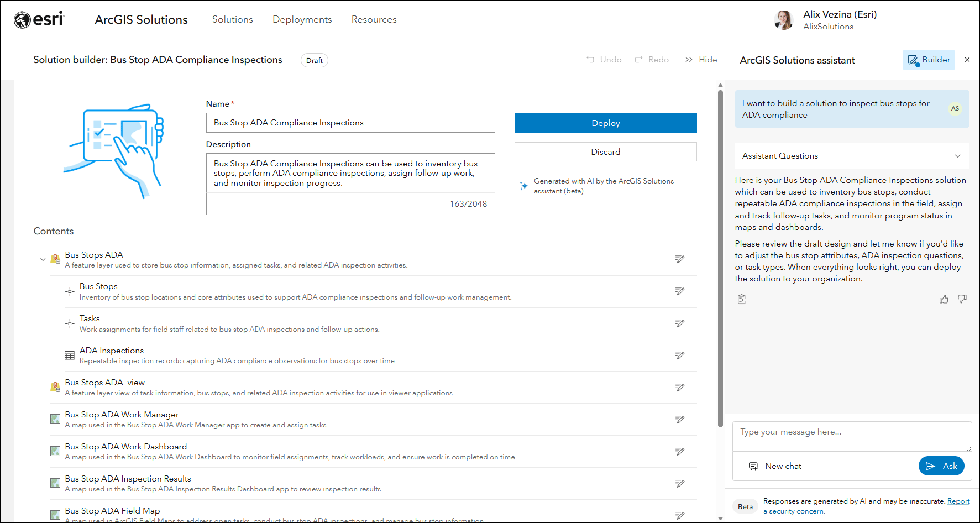Edit Bus Stop ADA Inspection Results item
Viewport: 980px width, 523px height.
tap(680, 484)
